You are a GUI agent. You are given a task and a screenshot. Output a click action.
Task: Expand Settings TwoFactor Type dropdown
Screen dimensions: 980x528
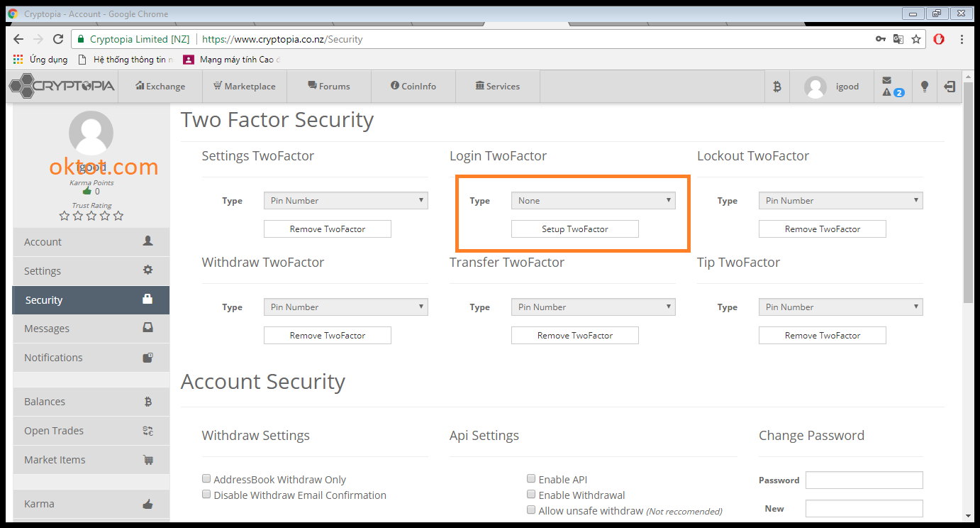coord(345,201)
